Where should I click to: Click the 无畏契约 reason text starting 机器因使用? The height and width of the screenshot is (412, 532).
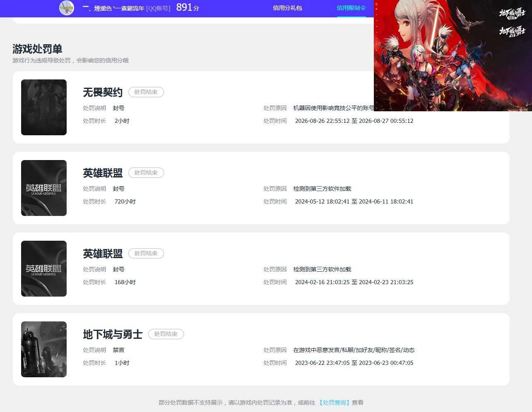pos(334,108)
